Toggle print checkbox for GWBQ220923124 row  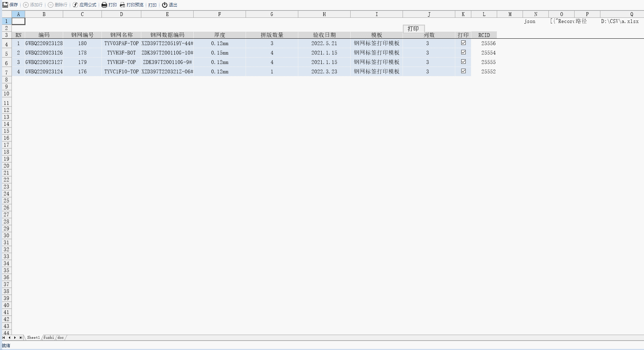[x=463, y=71]
